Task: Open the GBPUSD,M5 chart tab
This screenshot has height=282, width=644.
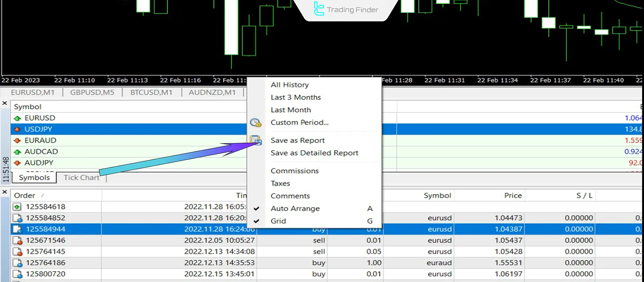Action: point(92,93)
